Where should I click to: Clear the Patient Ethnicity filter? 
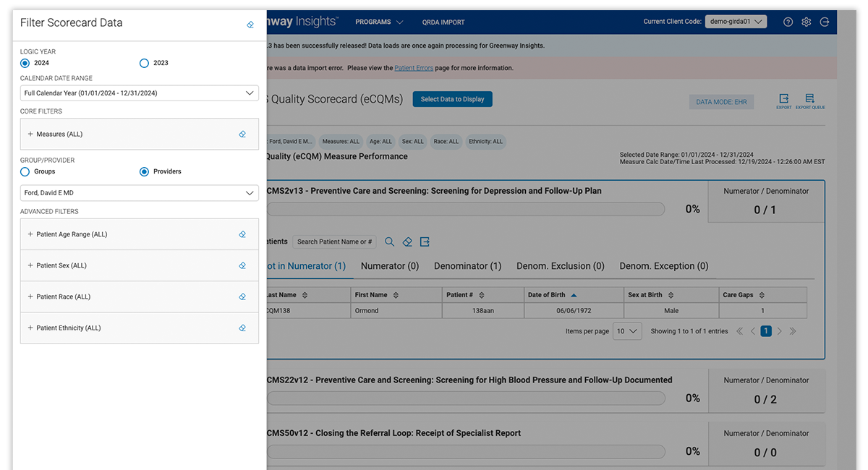(x=242, y=328)
